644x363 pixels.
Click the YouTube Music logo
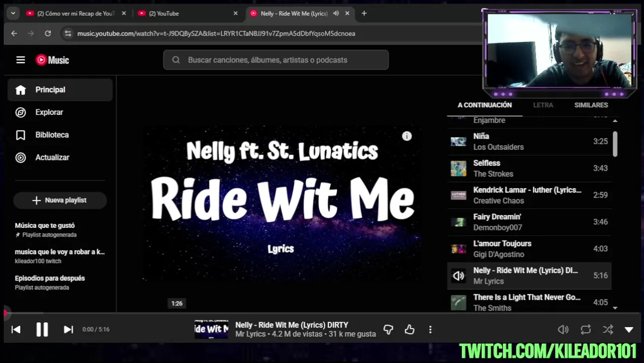52,60
